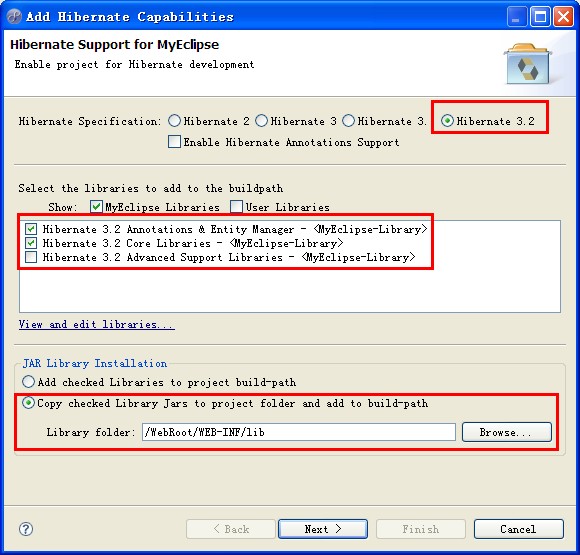580x555 pixels.
Task: Click the help question mark icon
Action: [26, 529]
